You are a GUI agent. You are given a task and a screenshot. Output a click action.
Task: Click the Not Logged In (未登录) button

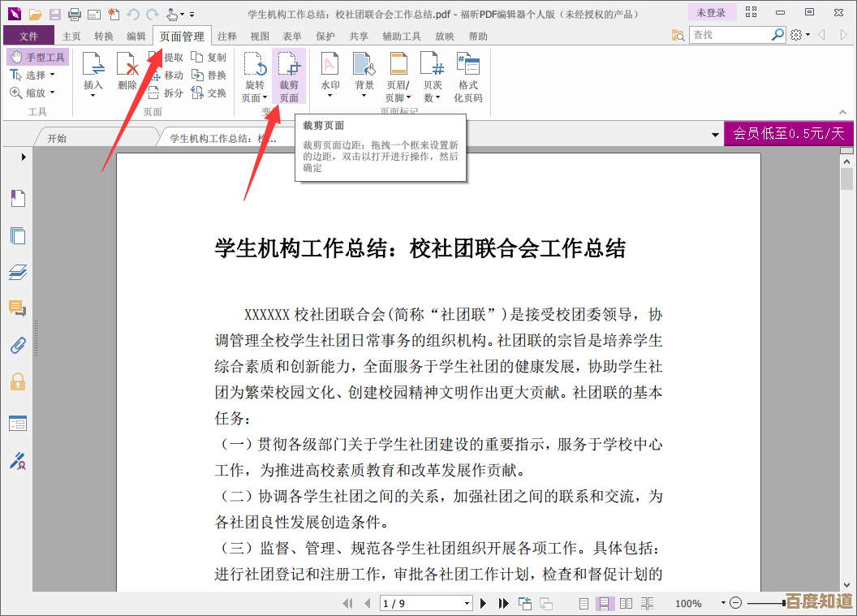pyautogui.click(x=711, y=13)
